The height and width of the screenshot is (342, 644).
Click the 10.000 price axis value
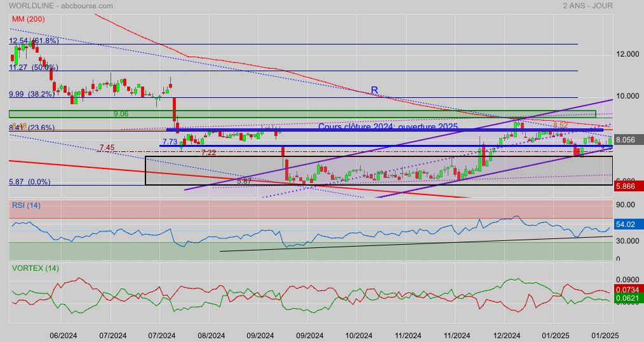(x=627, y=96)
